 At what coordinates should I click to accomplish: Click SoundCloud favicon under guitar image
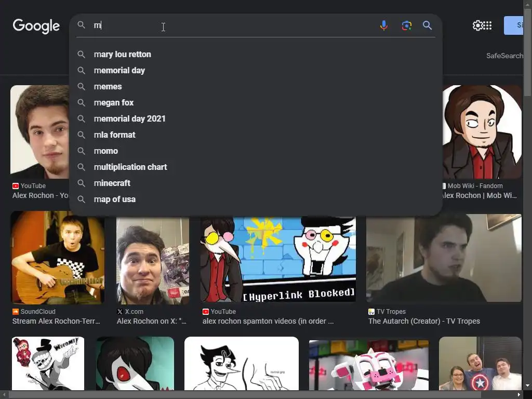coord(15,312)
